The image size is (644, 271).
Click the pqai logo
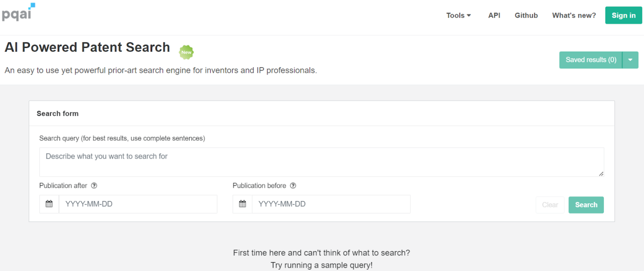17,13
